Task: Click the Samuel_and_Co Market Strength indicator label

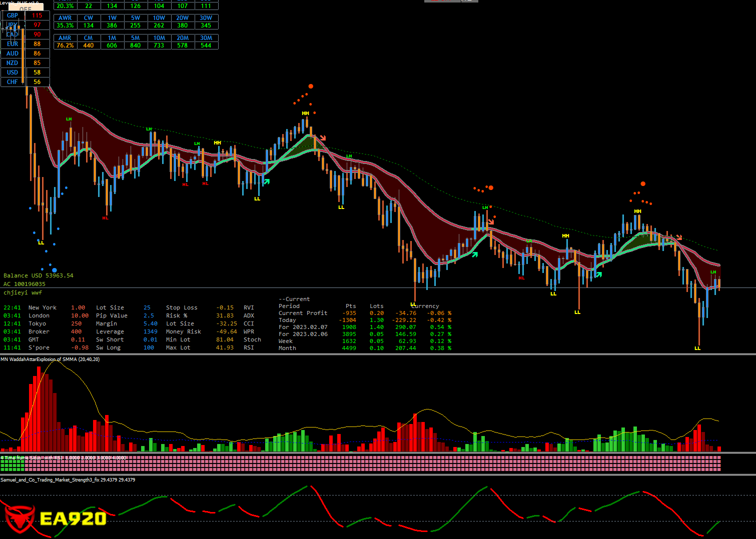Action: 68,479
